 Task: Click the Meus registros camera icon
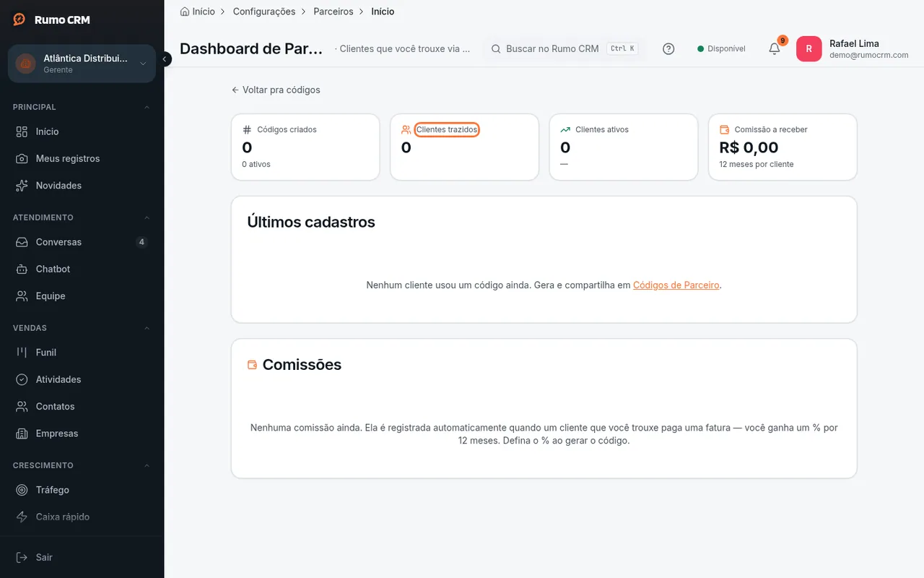click(22, 158)
